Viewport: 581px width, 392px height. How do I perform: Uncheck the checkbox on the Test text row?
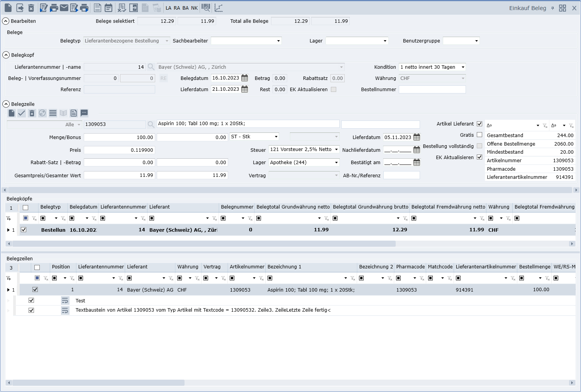pyautogui.click(x=31, y=300)
